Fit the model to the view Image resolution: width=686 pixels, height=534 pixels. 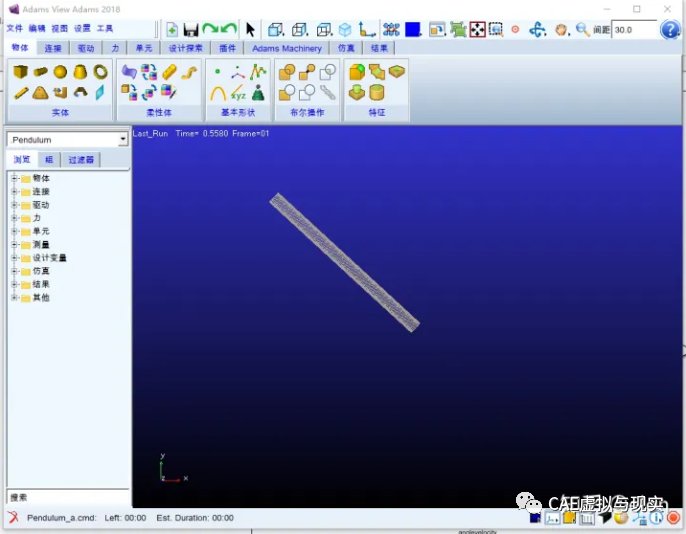[478, 30]
